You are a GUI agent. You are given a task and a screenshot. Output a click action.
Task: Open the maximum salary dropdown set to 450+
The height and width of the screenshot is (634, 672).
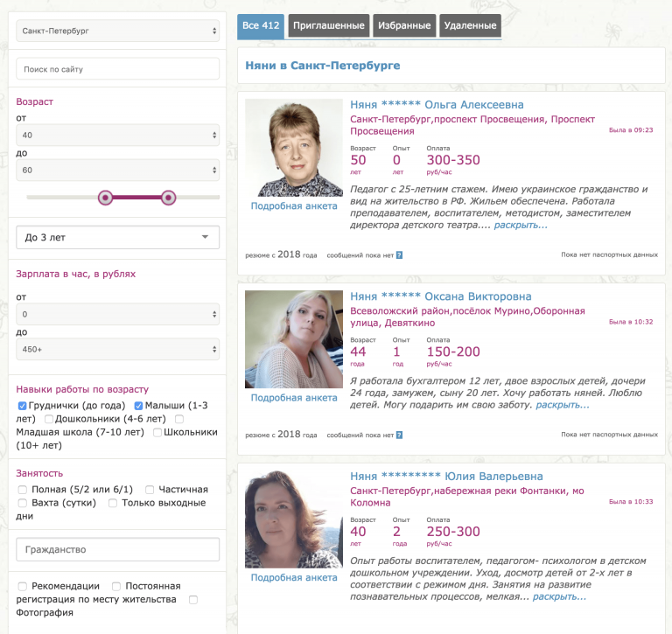(x=118, y=349)
